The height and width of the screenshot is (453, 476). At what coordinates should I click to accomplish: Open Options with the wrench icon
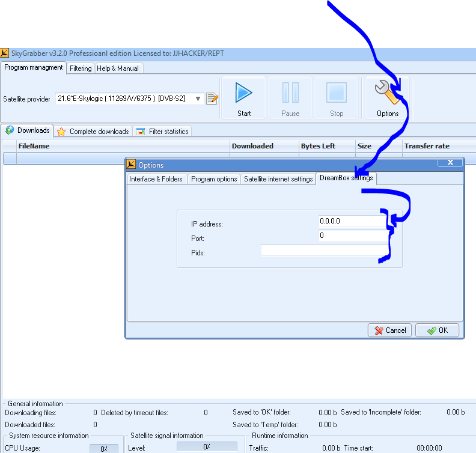point(387,93)
